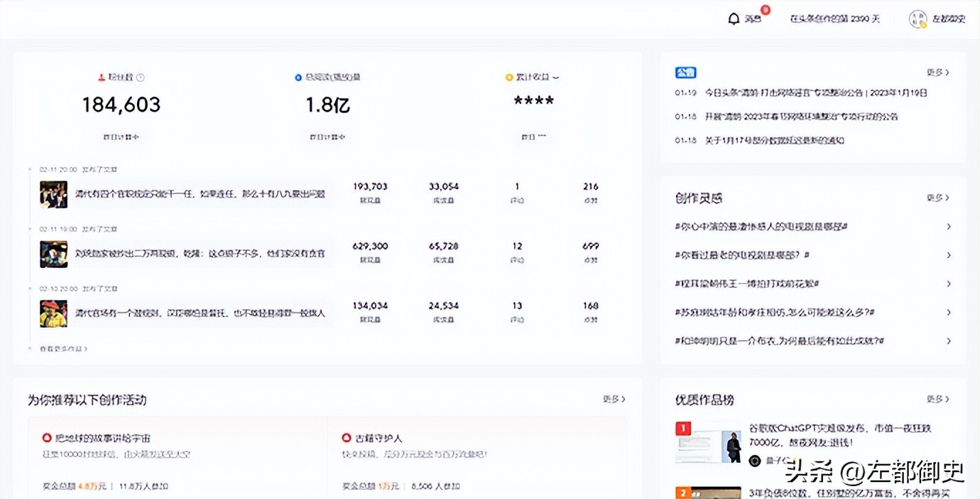Open 更多 next to 公告

(x=939, y=73)
